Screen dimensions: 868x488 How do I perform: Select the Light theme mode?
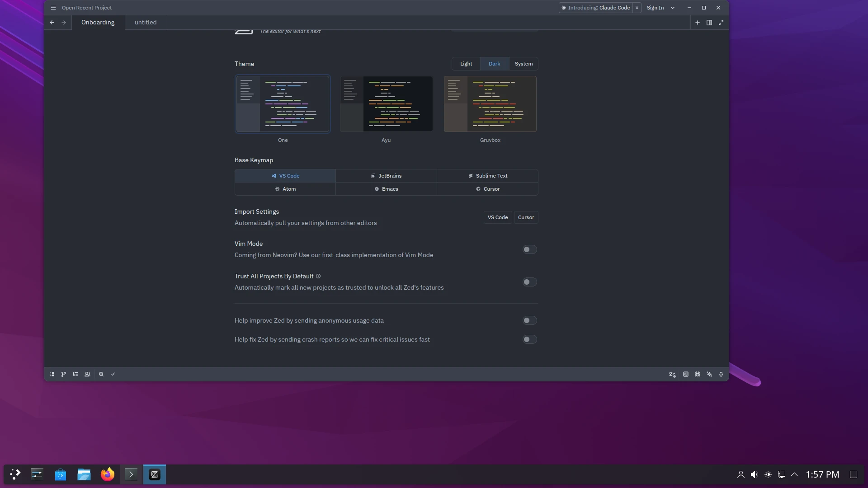click(x=466, y=64)
